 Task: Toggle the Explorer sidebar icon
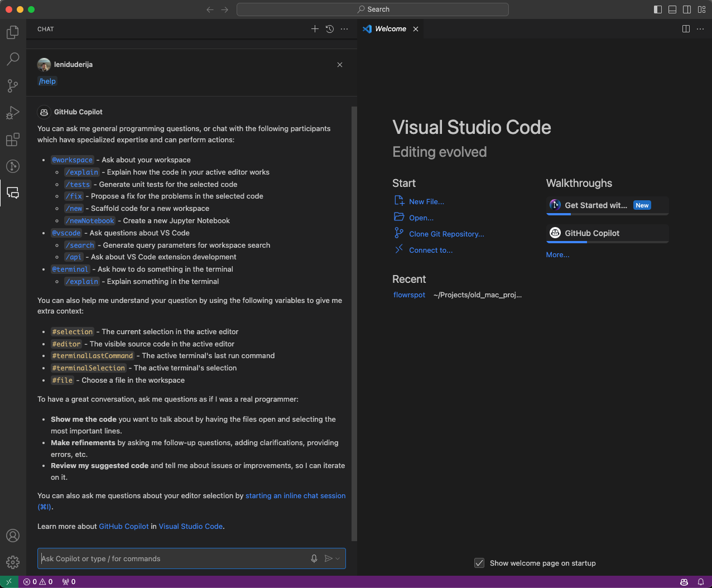point(12,32)
